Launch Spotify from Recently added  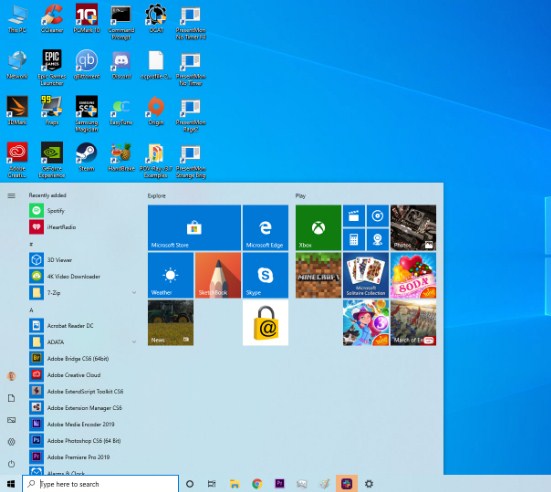coord(83,211)
